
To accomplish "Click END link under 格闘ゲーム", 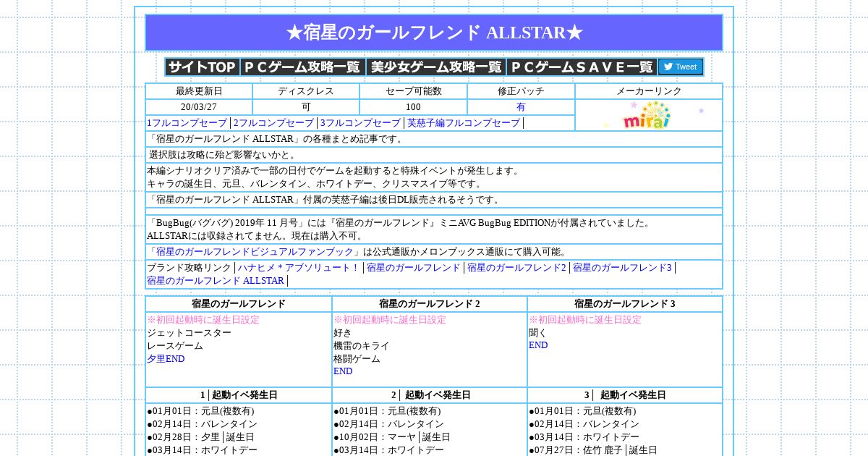I will 343,371.
